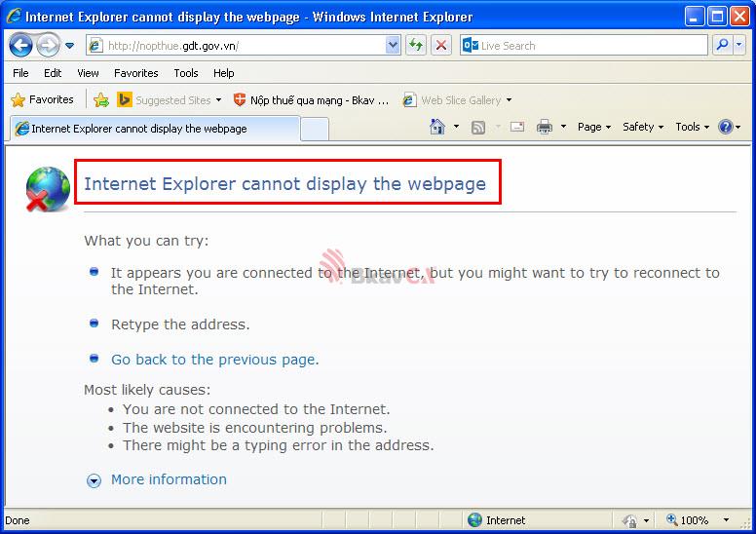Click the Stop loading red X icon
756x534 pixels.
pyautogui.click(x=440, y=46)
